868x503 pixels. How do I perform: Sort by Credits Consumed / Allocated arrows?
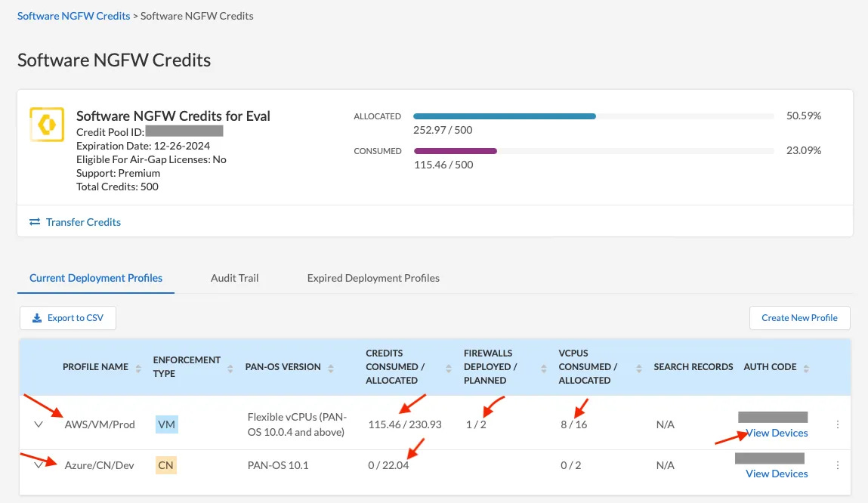tap(449, 369)
